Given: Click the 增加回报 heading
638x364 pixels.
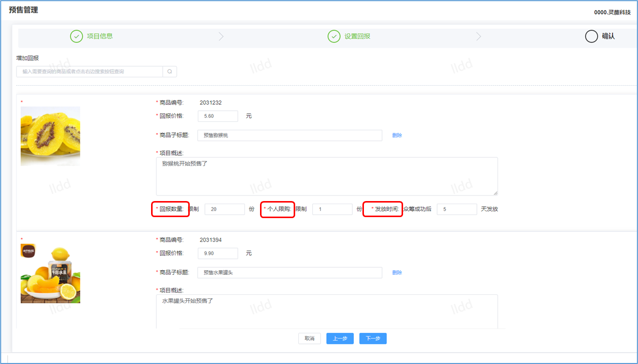Looking at the screenshot, I should tap(28, 58).
